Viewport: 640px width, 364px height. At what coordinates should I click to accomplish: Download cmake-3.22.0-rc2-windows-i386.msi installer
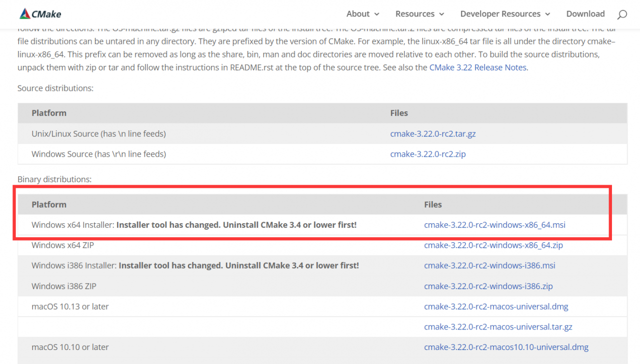coord(489,266)
